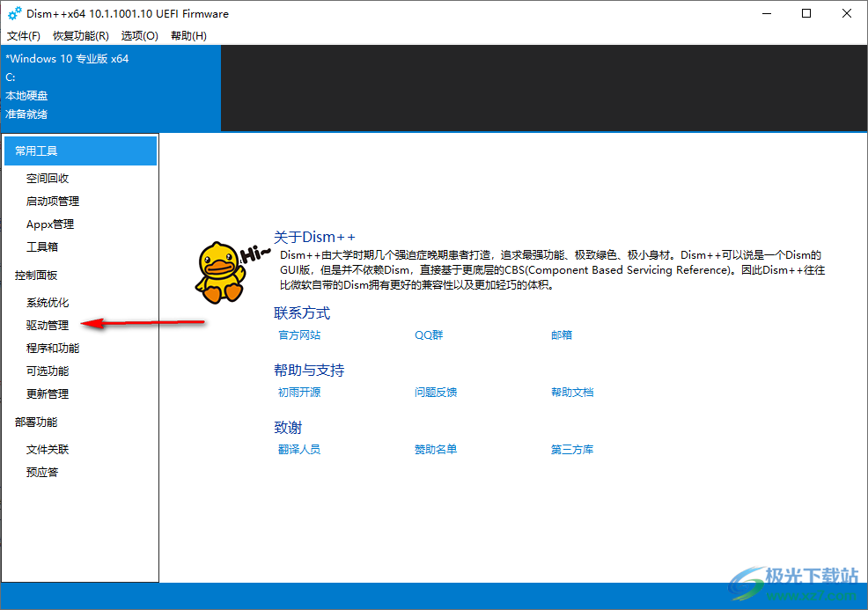Click the 邮箱 link
The height and width of the screenshot is (610, 868).
tap(562, 334)
